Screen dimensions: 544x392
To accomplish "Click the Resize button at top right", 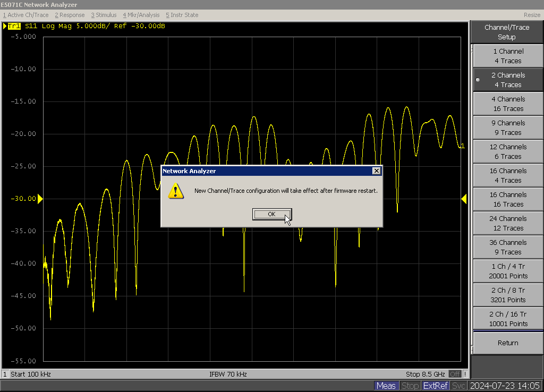I will 531,15.
